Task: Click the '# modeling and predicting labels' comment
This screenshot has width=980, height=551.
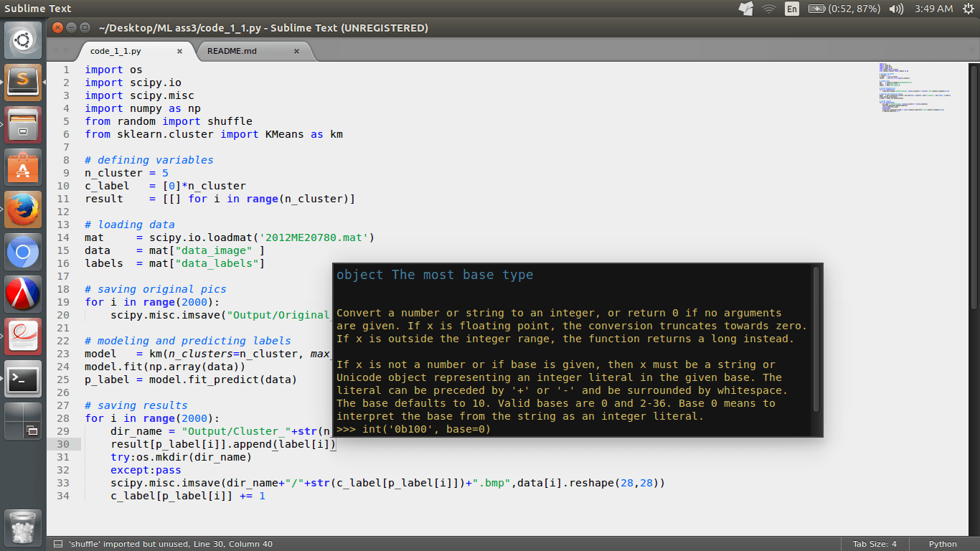Action: pyautogui.click(x=188, y=341)
